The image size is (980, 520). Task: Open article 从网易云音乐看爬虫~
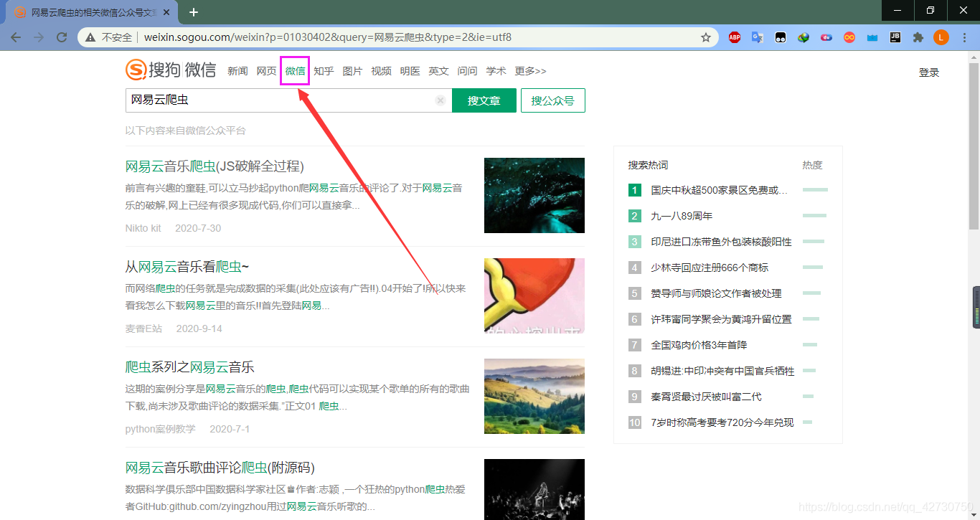coord(187,267)
